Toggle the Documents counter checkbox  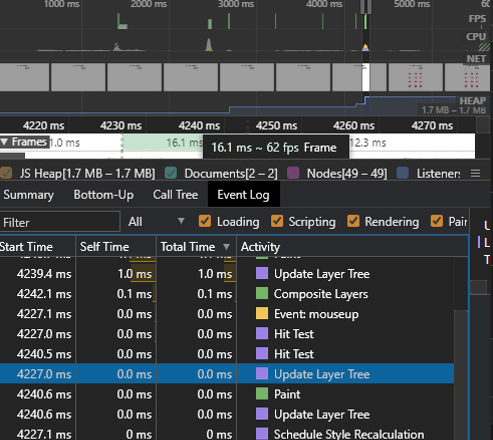171,173
